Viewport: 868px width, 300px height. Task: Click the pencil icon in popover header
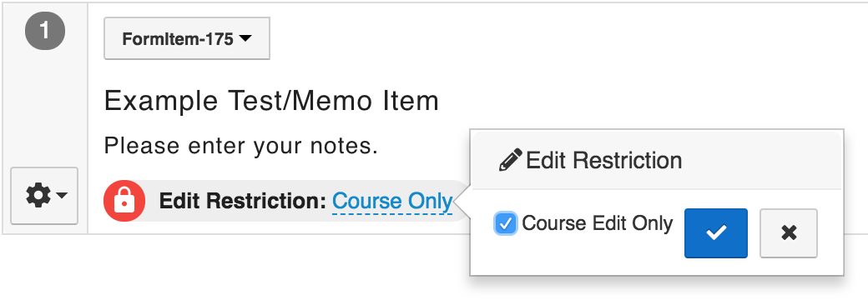[510, 160]
